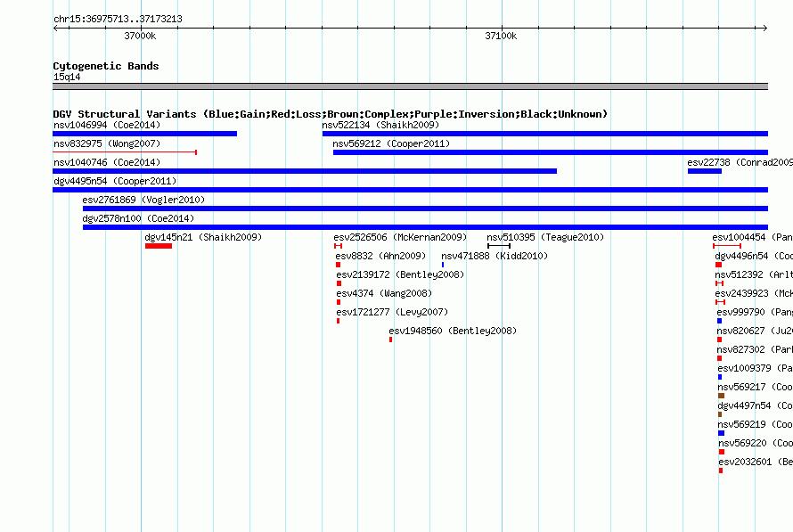793x532 pixels.
Task: Open the nsv820627 variant label
Action: [x=755, y=331]
